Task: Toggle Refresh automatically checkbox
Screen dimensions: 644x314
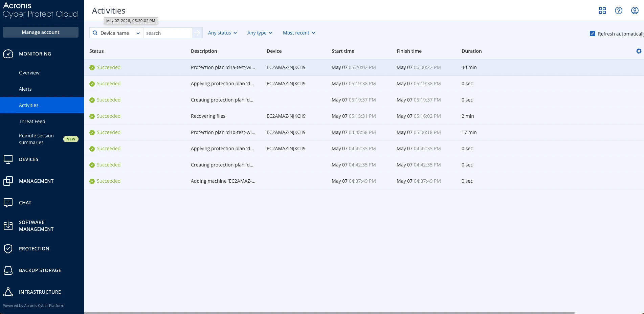Action: tap(593, 33)
